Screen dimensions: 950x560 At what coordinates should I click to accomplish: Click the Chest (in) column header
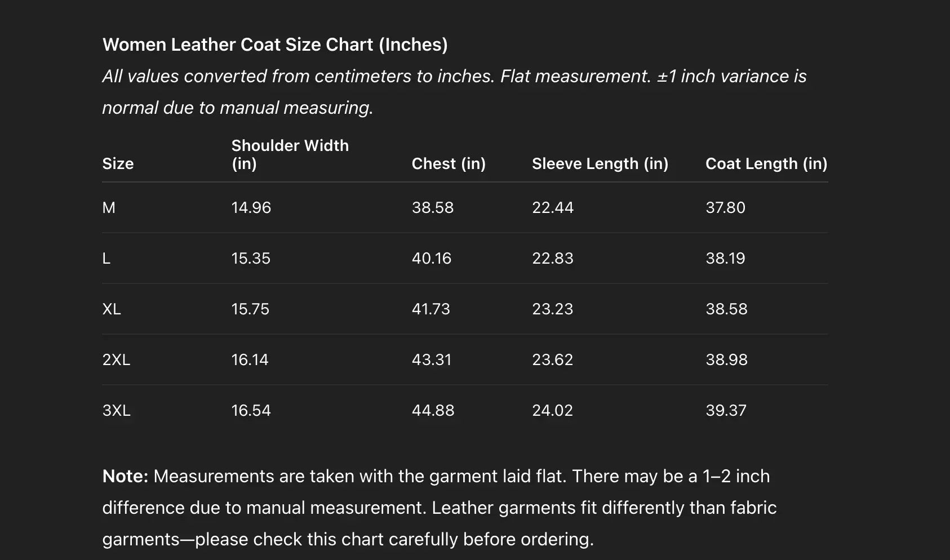coord(449,163)
